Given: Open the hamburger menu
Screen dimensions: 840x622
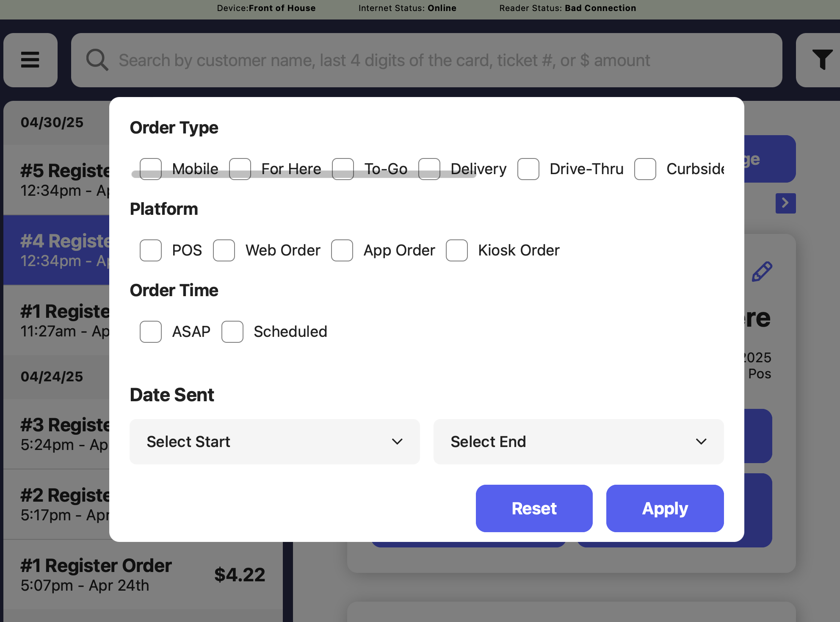Looking at the screenshot, I should click(30, 60).
